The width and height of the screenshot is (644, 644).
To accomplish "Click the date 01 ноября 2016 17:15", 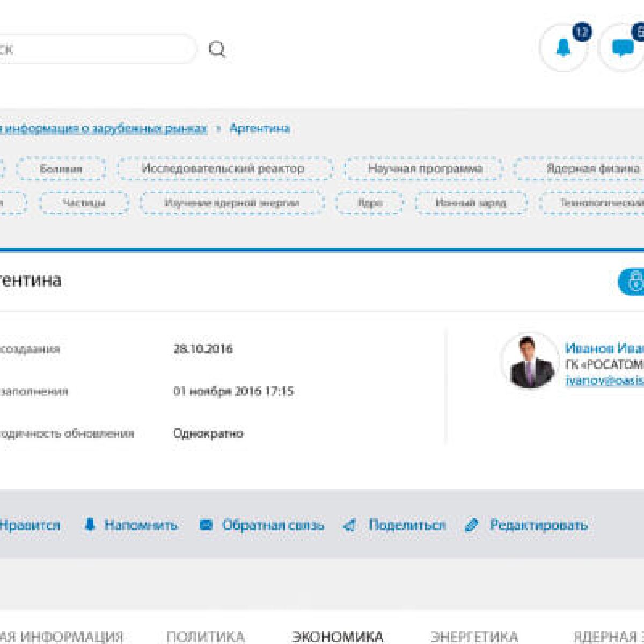I will pyautogui.click(x=233, y=391).
